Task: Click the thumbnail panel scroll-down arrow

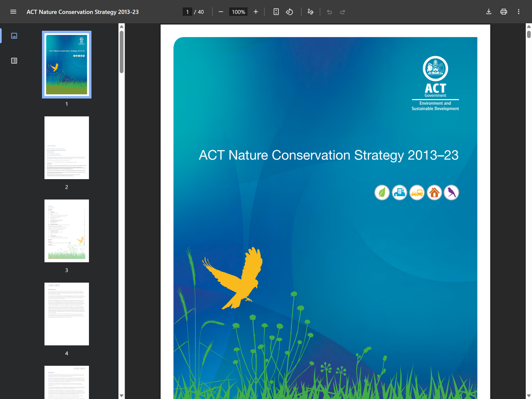Action: coord(121,396)
